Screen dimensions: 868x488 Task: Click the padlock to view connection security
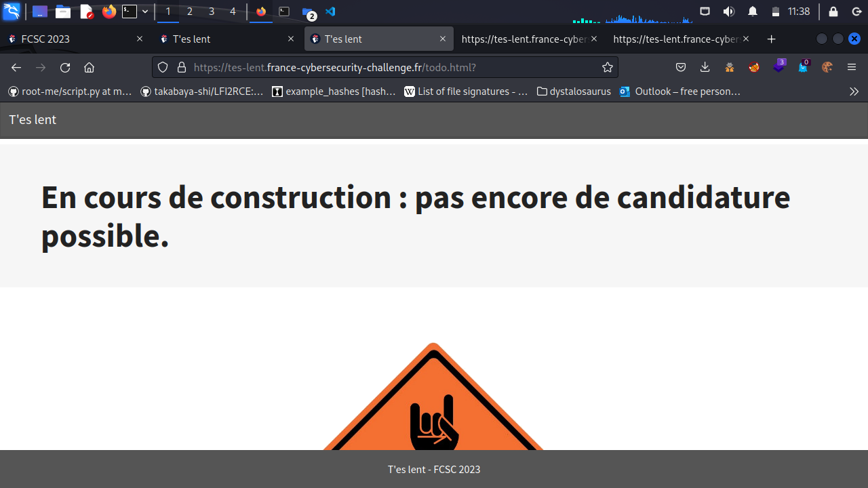pyautogui.click(x=181, y=67)
